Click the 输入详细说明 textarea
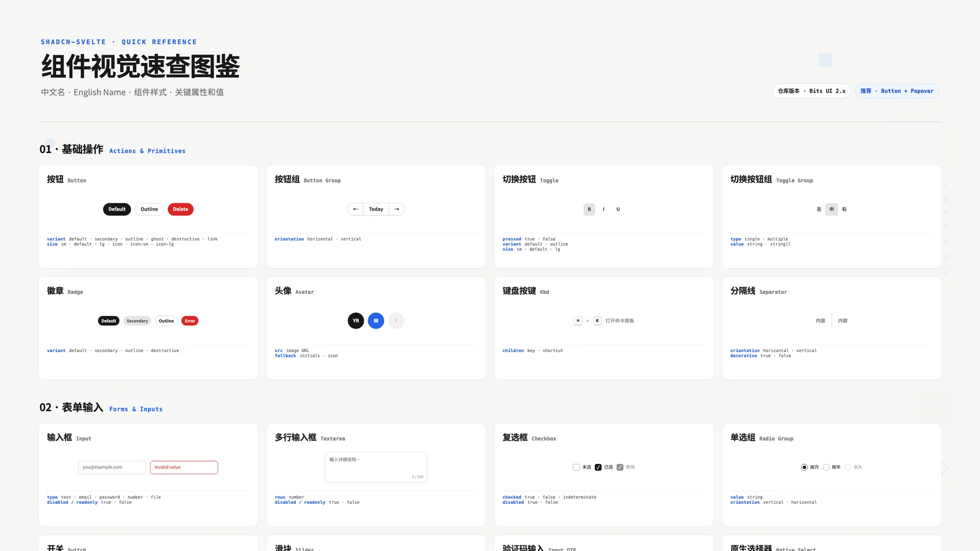The height and width of the screenshot is (551, 980). (376, 467)
